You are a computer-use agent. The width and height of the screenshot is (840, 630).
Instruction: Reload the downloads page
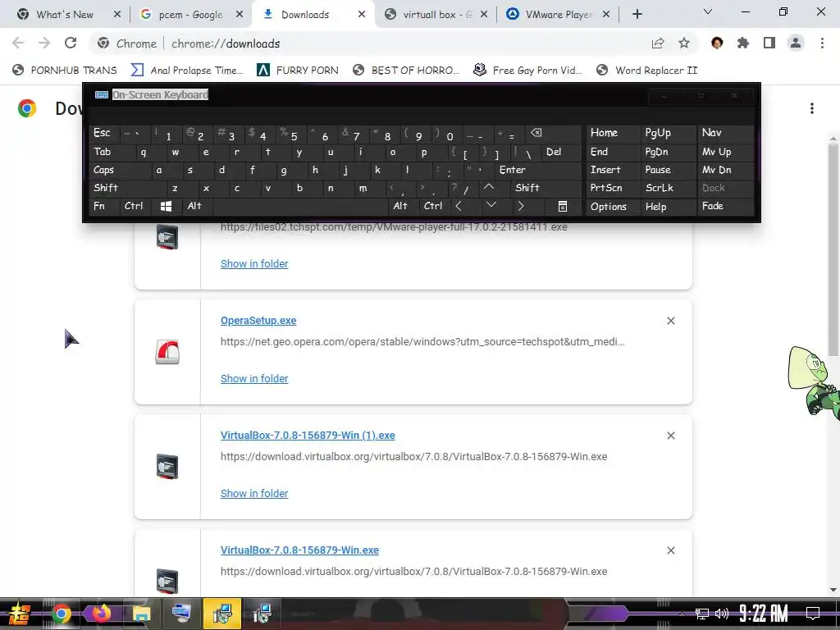[x=71, y=43]
